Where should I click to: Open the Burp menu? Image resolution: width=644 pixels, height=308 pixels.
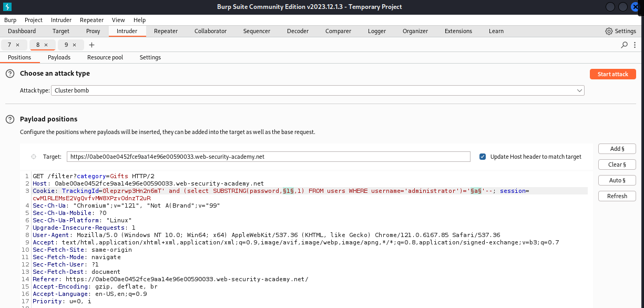coord(11,20)
